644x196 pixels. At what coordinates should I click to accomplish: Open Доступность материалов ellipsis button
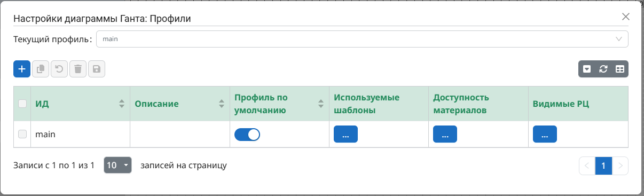445,135
